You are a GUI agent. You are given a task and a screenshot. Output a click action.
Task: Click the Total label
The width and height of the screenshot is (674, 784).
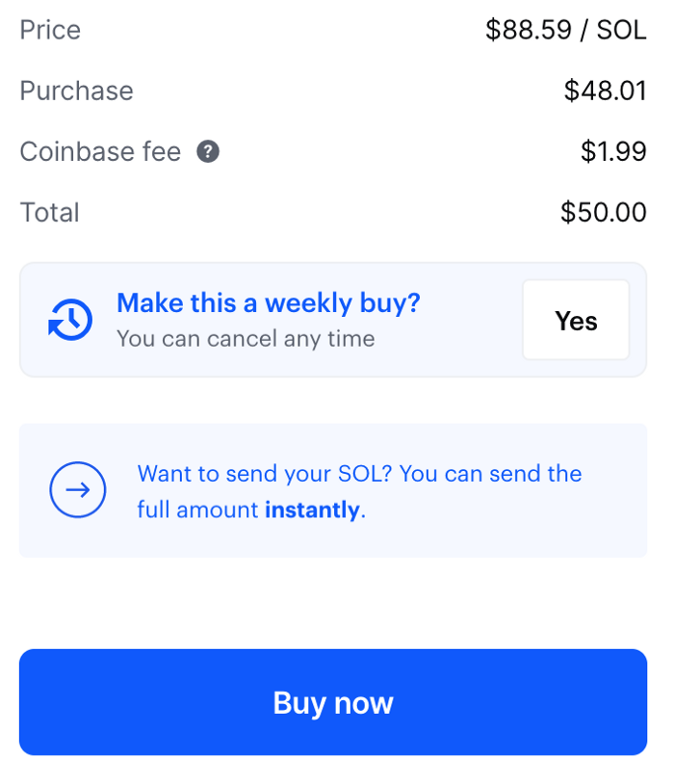[x=49, y=213]
